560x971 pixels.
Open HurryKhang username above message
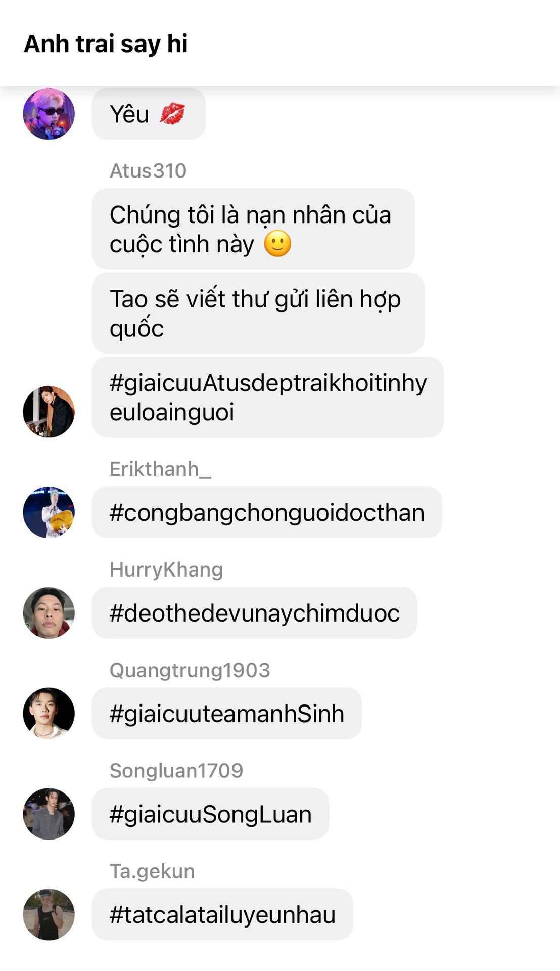(x=166, y=570)
